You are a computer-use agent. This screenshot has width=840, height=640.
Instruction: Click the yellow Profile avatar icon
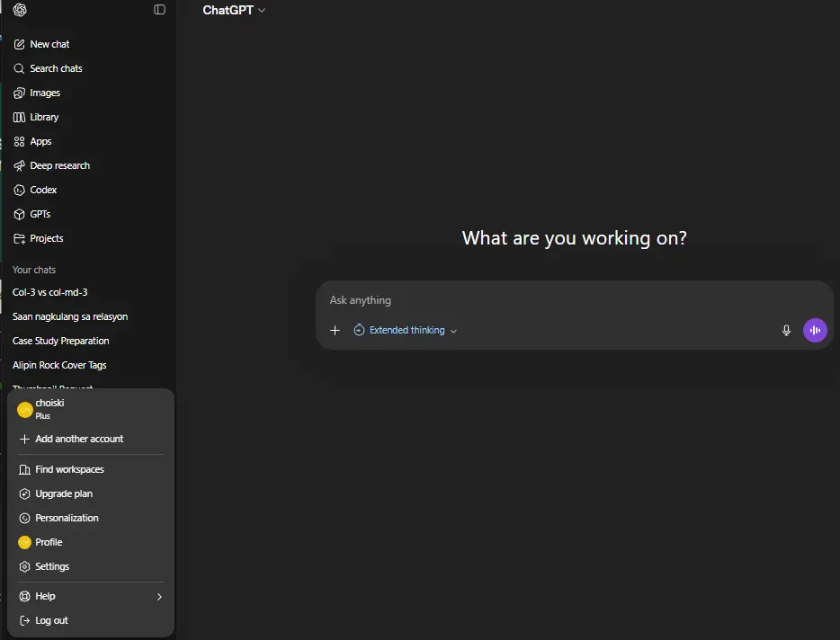point(24,543)
